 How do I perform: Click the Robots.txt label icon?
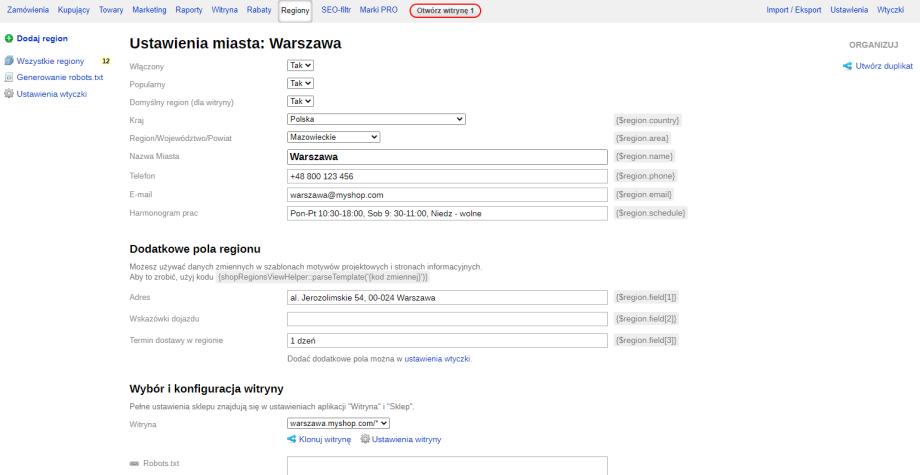135,464
